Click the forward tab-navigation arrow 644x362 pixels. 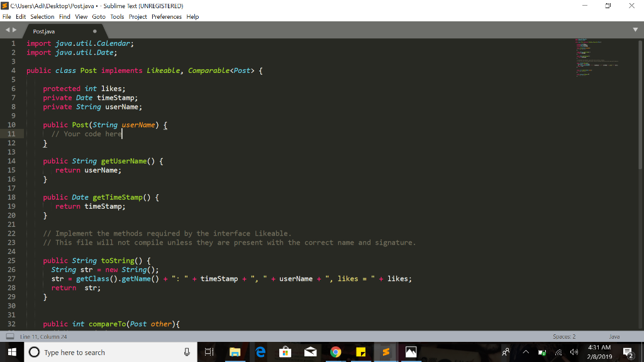[x=14, y=30]
